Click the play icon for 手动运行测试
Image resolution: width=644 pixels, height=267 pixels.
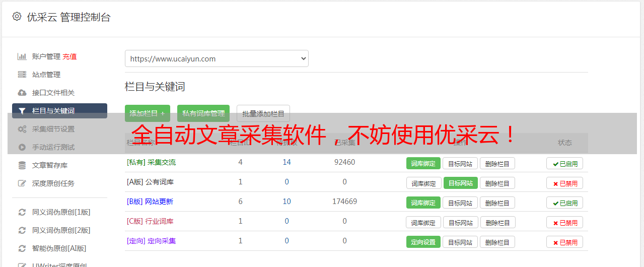(22, 147)
